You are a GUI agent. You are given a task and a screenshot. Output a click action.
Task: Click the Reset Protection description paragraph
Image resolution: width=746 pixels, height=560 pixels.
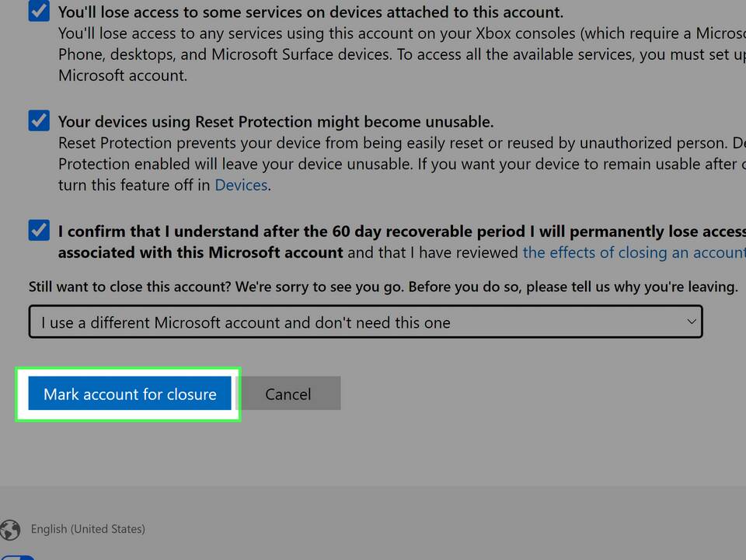[x=389, y=165]
